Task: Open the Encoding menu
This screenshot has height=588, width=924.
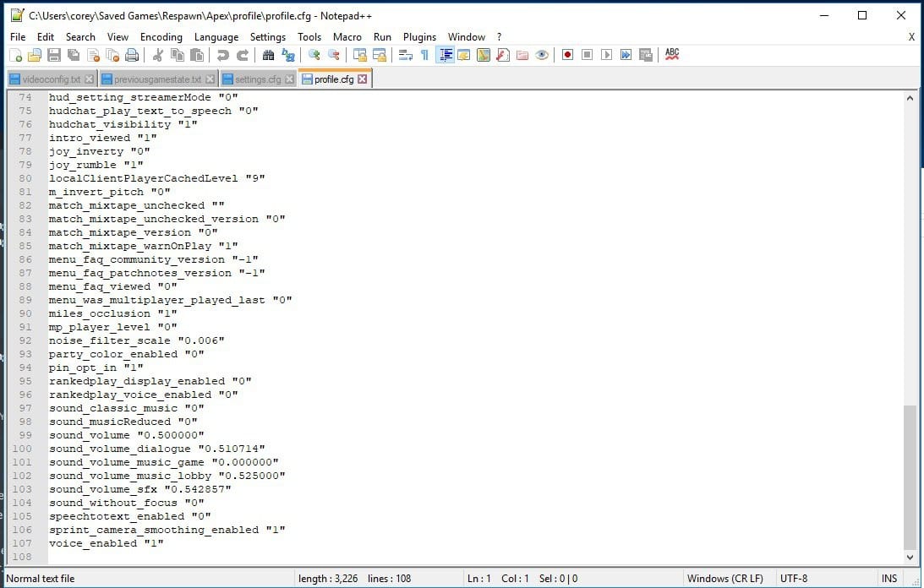Action: (x=161, y=37)
